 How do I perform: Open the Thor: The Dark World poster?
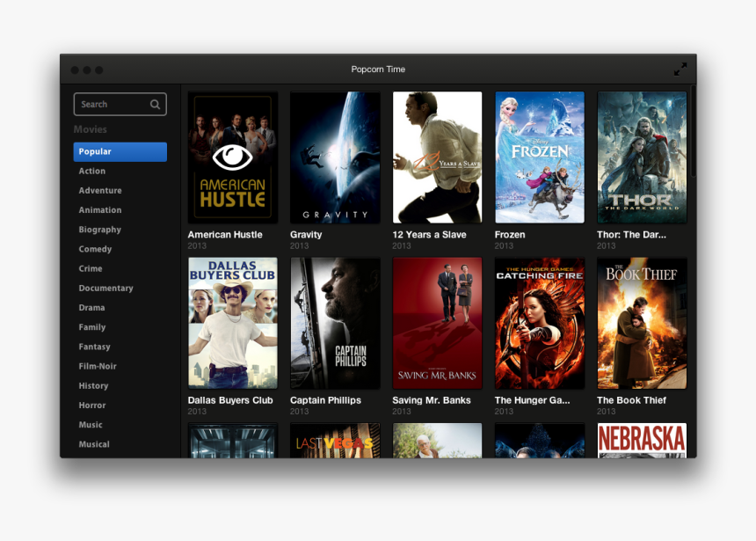[642, 157]
